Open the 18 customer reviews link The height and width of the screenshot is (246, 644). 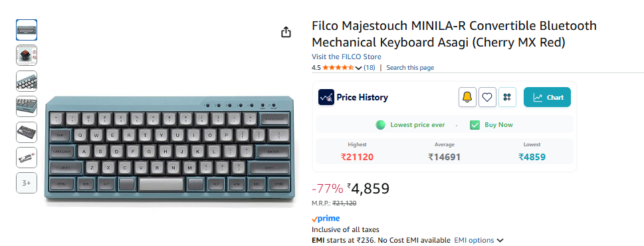(x=370, y=68)
